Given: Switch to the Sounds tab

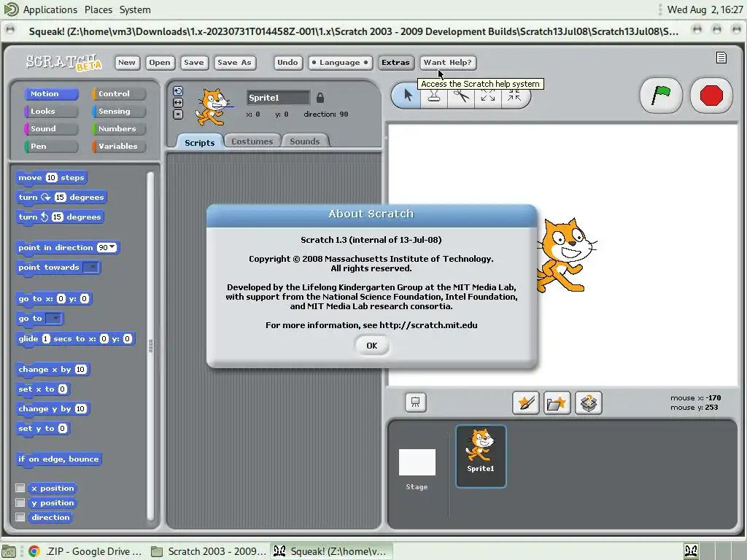Looking at the screenshot, I should coord(304,141).
